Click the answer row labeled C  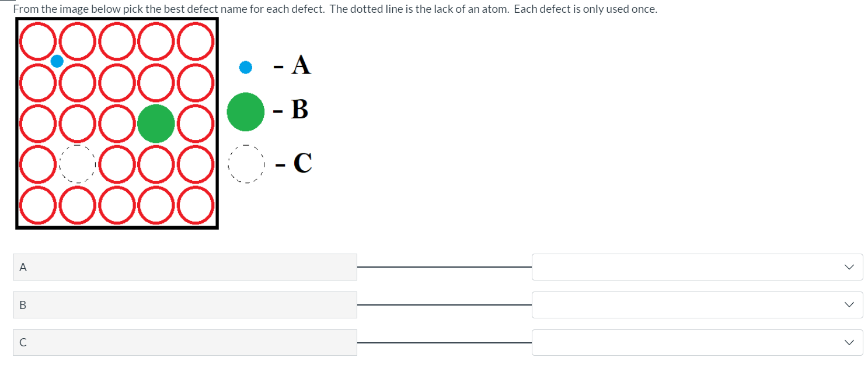[184, 342]
